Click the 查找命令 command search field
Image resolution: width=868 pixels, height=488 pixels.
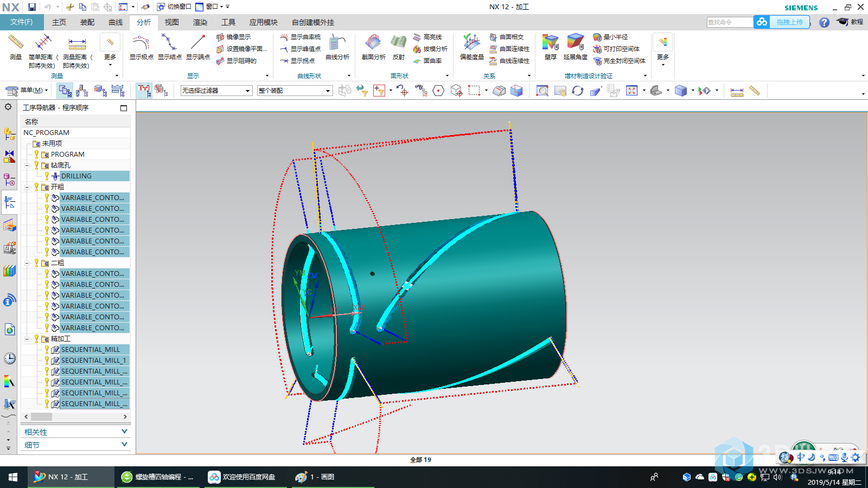pyautogui.click(x=730, y=22)
